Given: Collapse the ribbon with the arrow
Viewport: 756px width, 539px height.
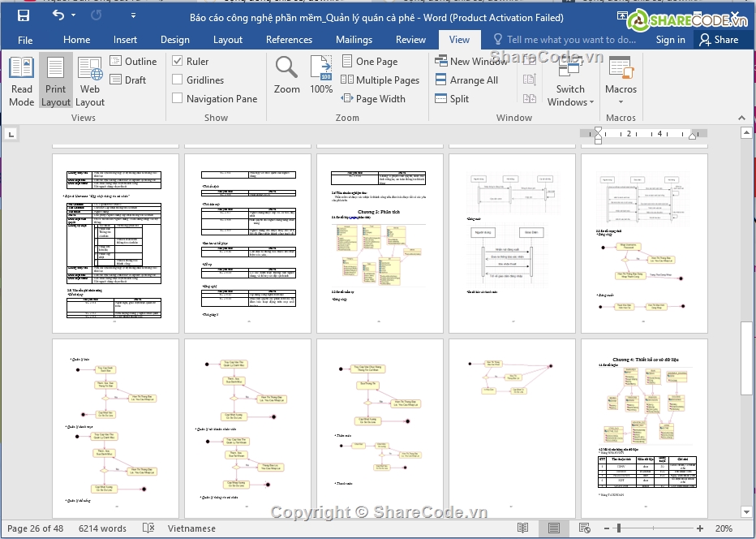Looking at the screenshot, I should (x=741, y=118).
